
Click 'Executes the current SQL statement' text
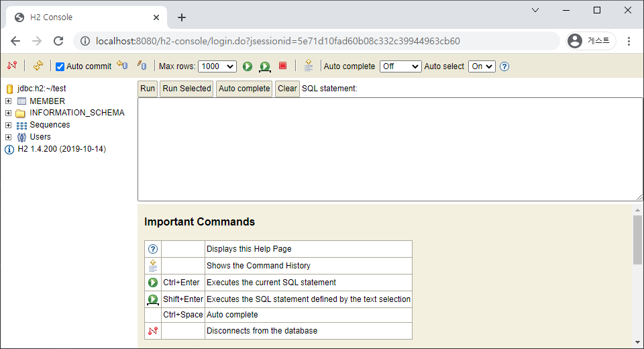click(271, 283)
